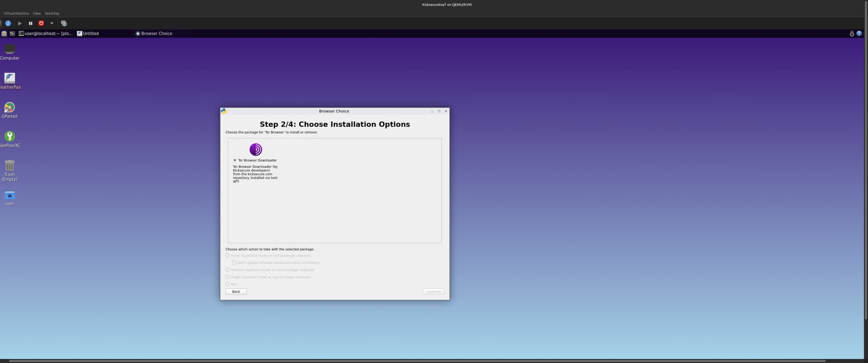Select the Tor Browser Downloader radio button
868x363 pixels.
pos(235,160)
